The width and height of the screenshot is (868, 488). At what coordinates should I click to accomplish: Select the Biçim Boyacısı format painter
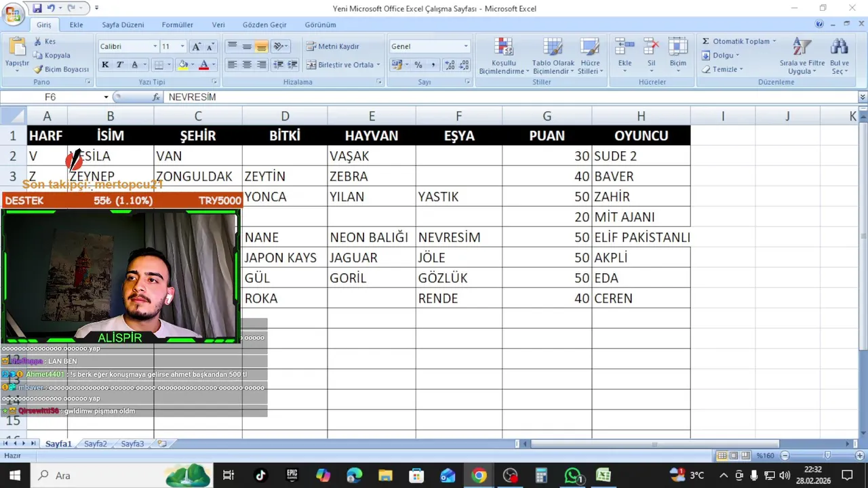tap(62, 69)
